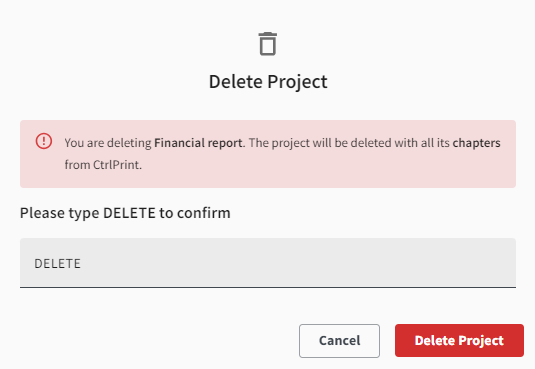Click the 'Please type DELETE to confirm' label
The height and width of the screenshot is (369, 535).
coord(125,213)
